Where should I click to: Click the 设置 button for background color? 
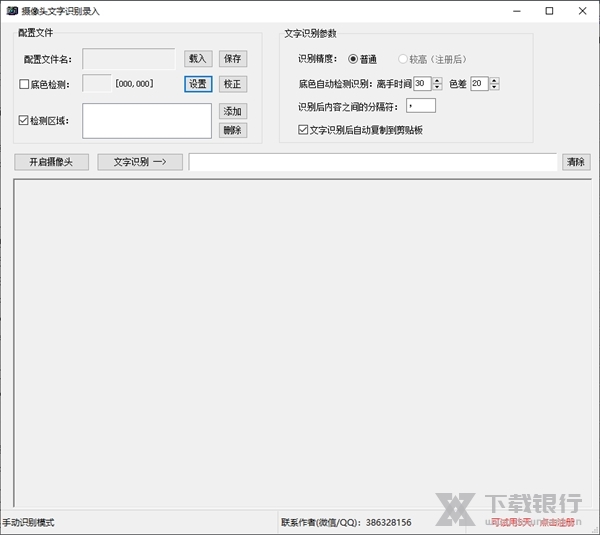pyautogui.click(x=198, y=84)
